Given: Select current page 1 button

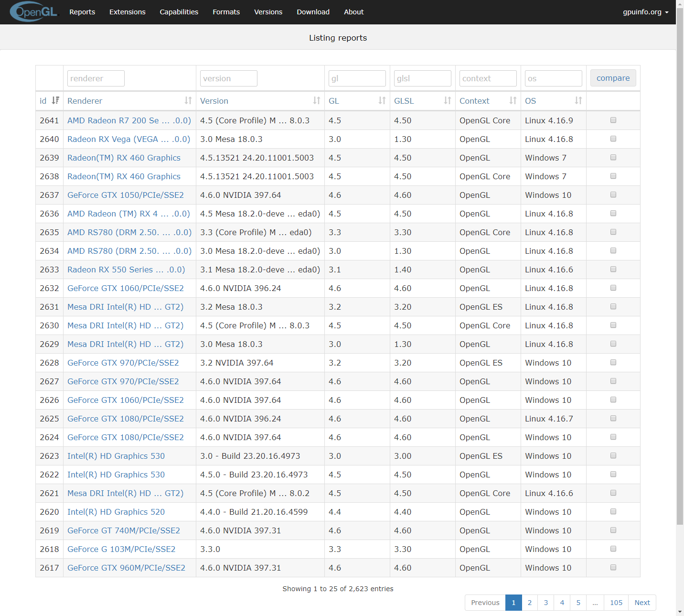Looking at the screenshot, I should coord(513,603).
